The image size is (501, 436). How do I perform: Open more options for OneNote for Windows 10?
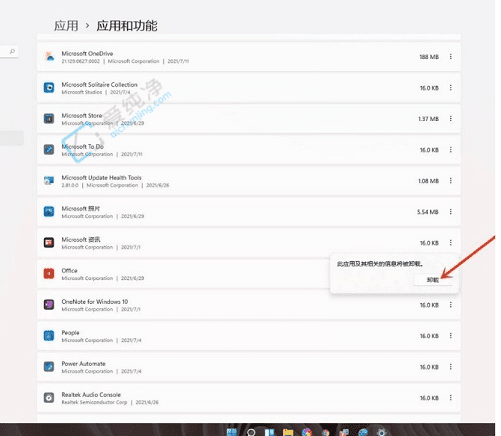451,305
